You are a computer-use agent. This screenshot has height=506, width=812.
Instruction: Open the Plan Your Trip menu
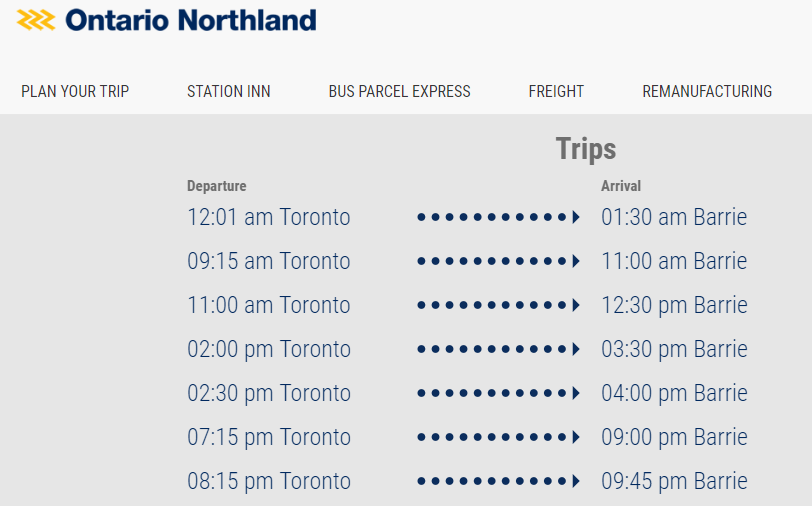click(x=75, y=91)
